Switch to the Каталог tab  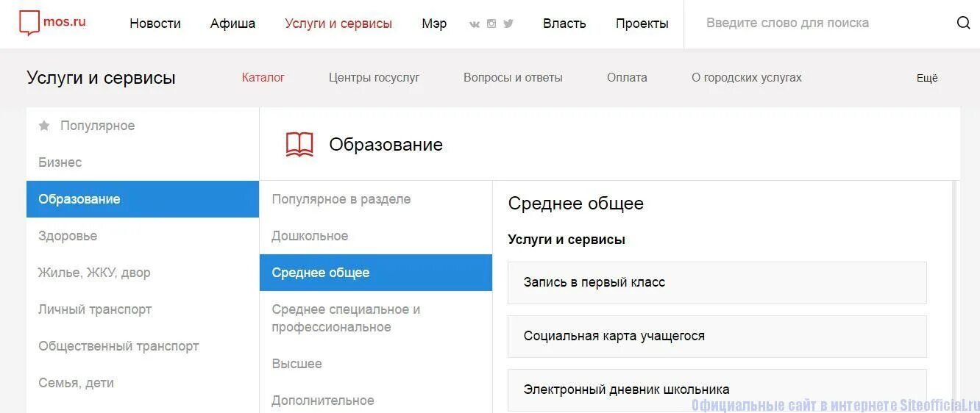[263, 77]
